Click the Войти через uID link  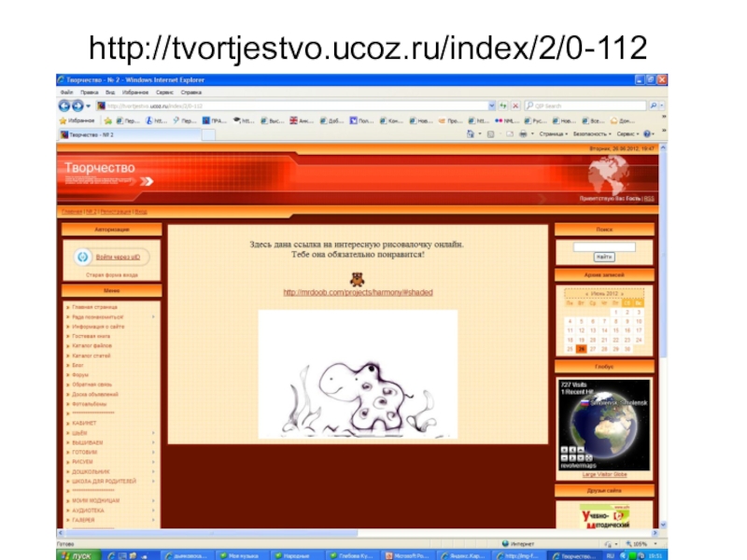pyautogui.click(x=118, y=258)
